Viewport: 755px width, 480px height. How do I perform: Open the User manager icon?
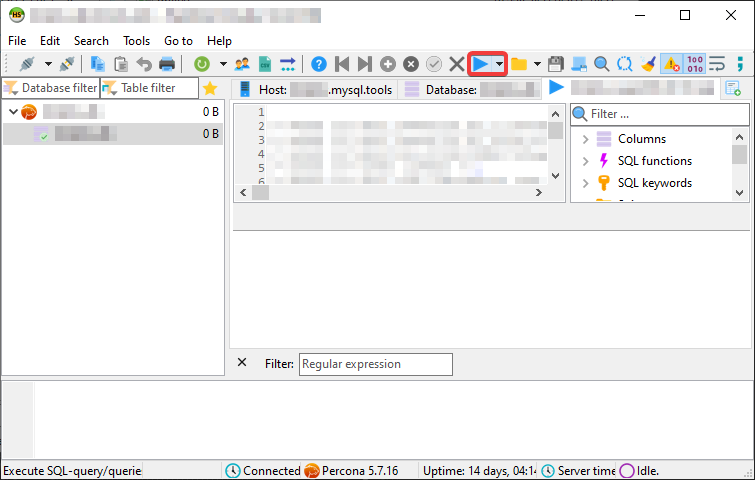[242, 64]
